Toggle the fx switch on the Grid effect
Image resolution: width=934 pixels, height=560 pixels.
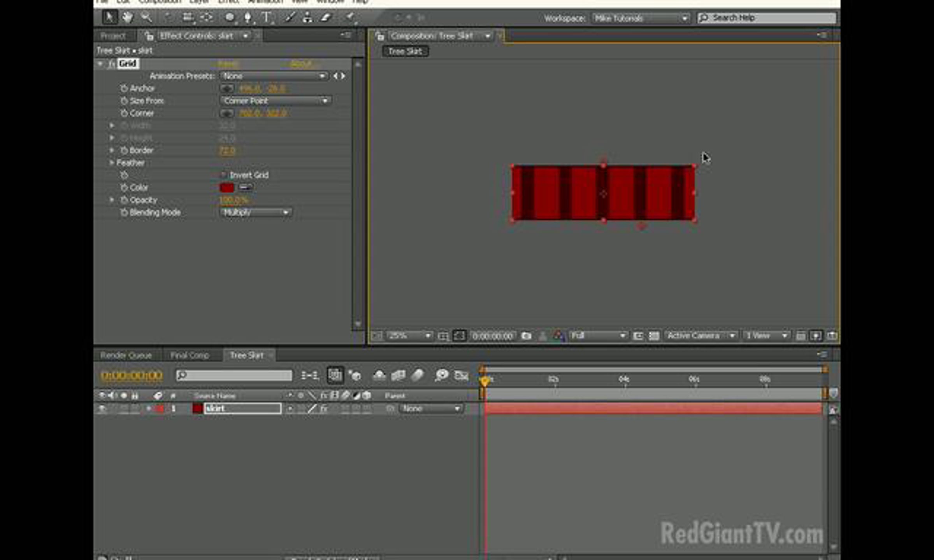[x=112, y=64]
